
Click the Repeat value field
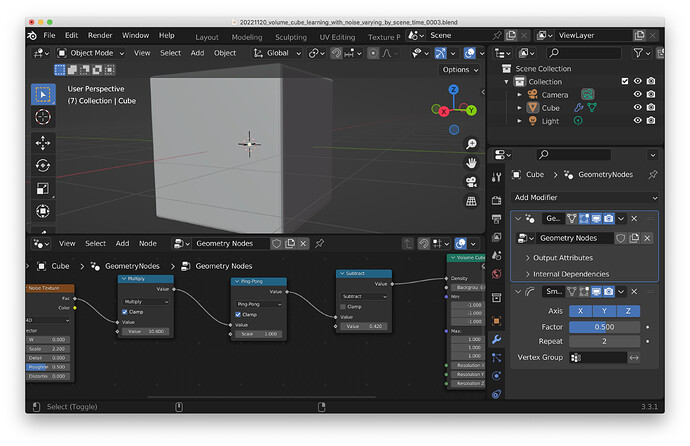(604, 341)
